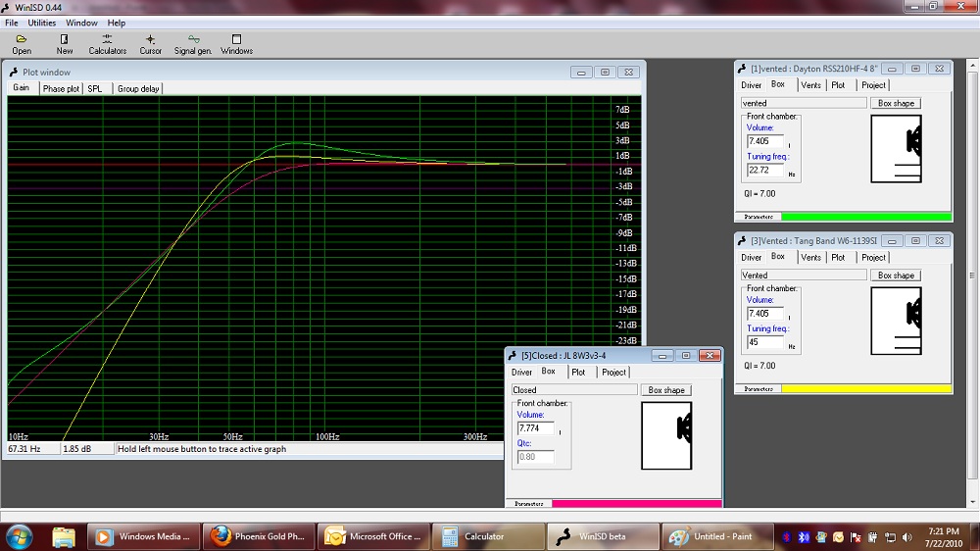Screen dimensions: 980x551
Task: Click Tuning freq field showing 45
Action: point(765,342)
